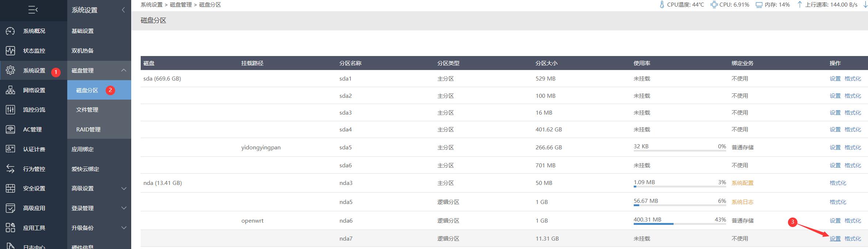Click the 系统日志 binding label

coord(743,202)
